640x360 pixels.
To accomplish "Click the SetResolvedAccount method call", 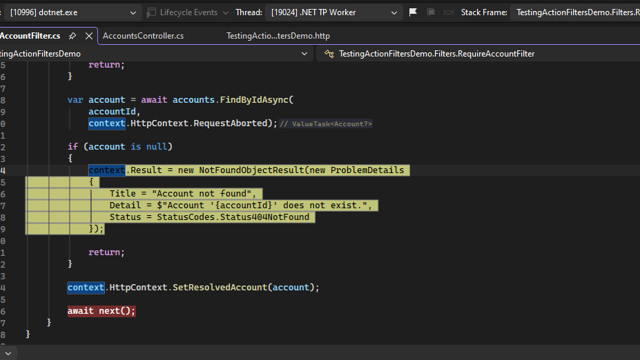I will 220,287.
